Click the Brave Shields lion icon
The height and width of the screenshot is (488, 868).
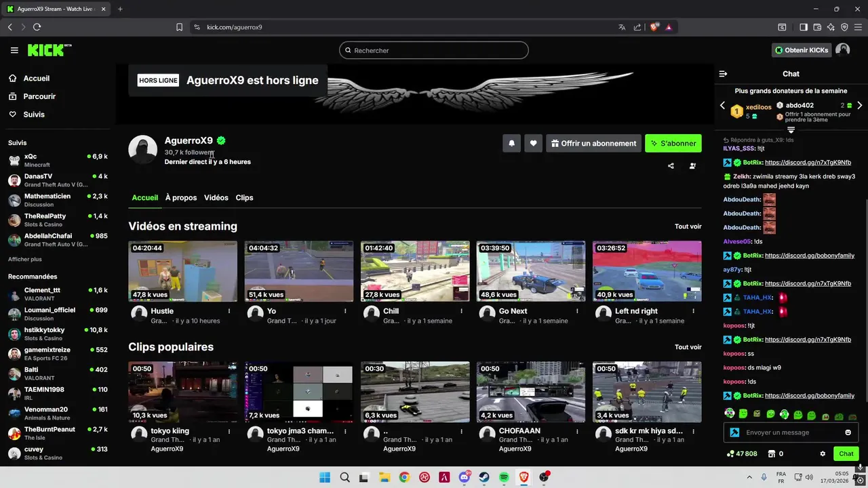(654, 27)
